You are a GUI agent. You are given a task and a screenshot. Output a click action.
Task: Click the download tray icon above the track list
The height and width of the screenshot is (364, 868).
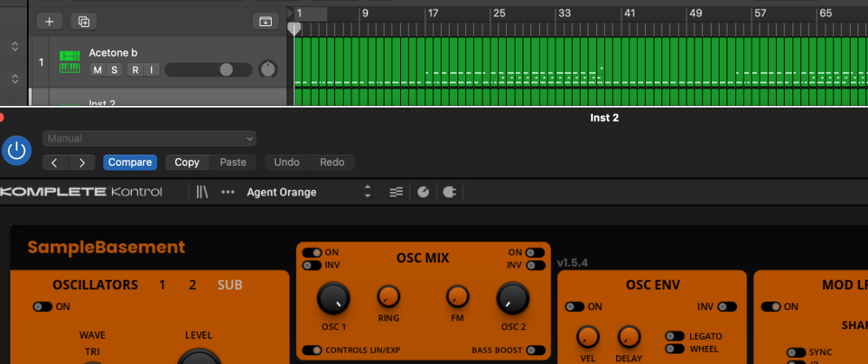tap(266, 22)
